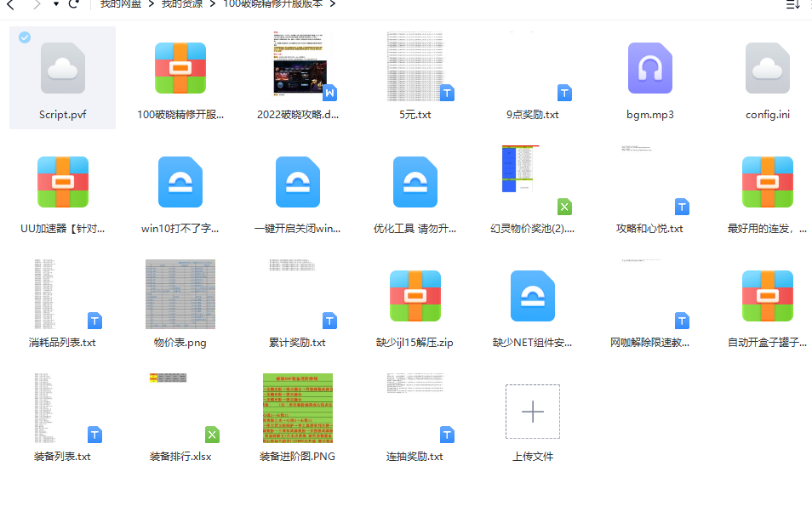
Task: Open the 缺少ijl15解压.zip archive icon
Action: [415, 296]
